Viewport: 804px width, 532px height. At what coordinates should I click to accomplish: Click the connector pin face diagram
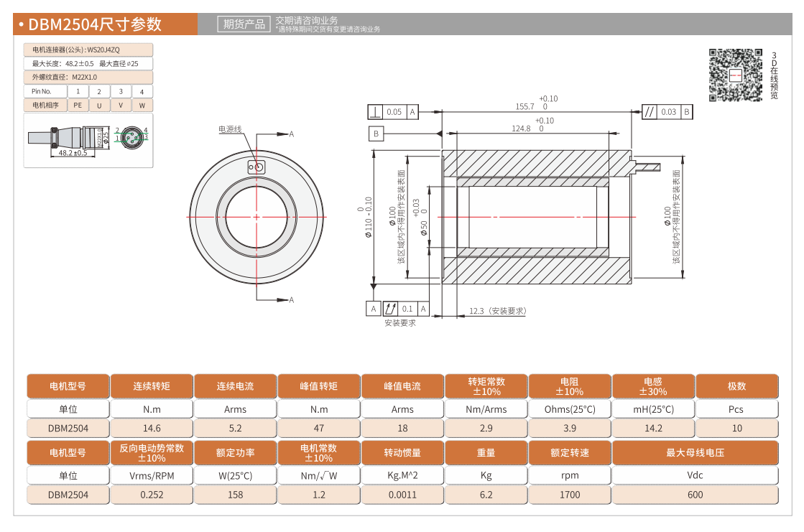click(131, 137)
